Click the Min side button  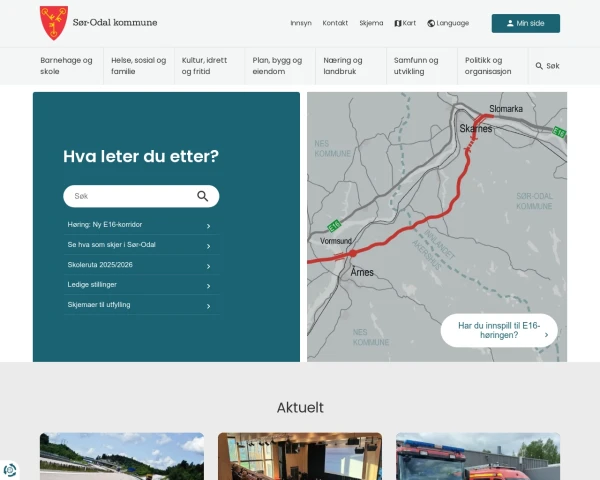[x=525, y=23]
